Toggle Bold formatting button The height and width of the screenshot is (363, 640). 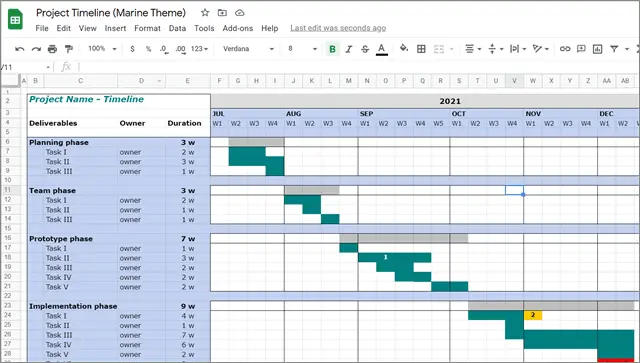click(332, 49)
